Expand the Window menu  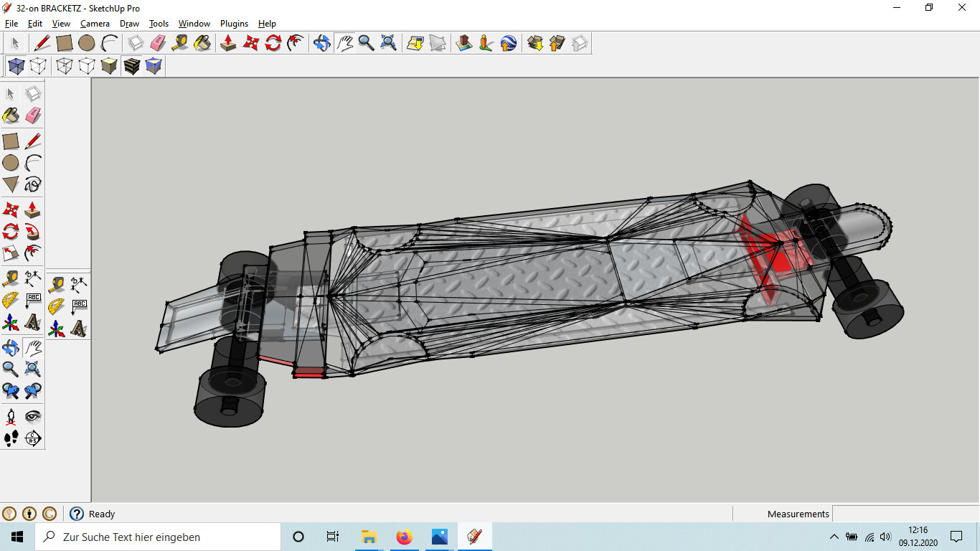pyautogui.click(x=194, y=24)
